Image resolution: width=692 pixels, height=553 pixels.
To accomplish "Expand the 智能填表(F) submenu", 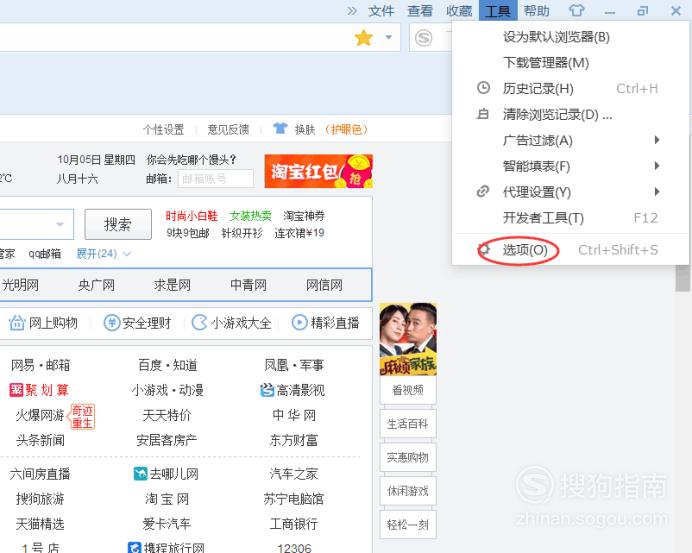I will pos(570,166).
